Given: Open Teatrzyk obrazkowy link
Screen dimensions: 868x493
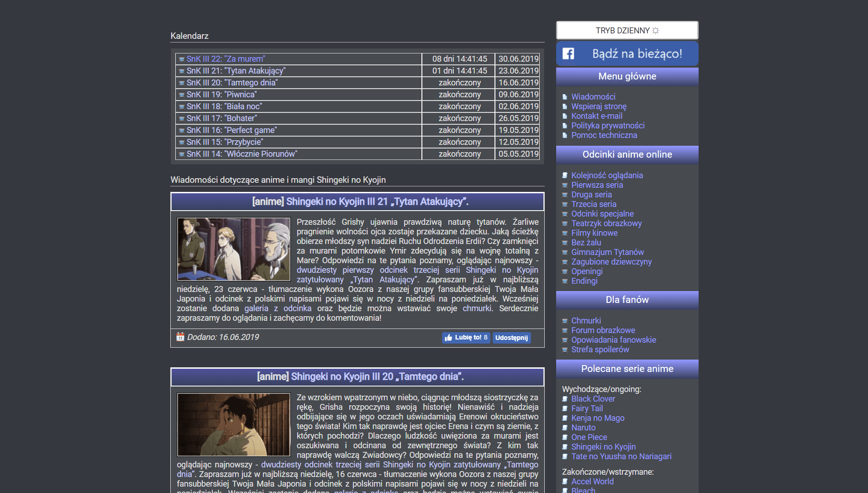Looking at the screenshot, I should (x=606, y=223).
